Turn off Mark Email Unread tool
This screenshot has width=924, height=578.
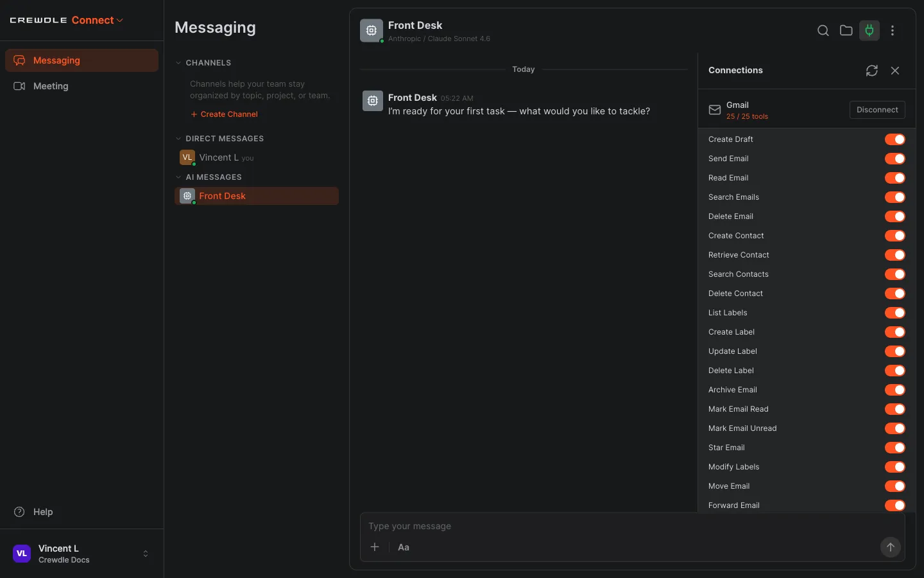pyautogui.click(x=894, y=428)
